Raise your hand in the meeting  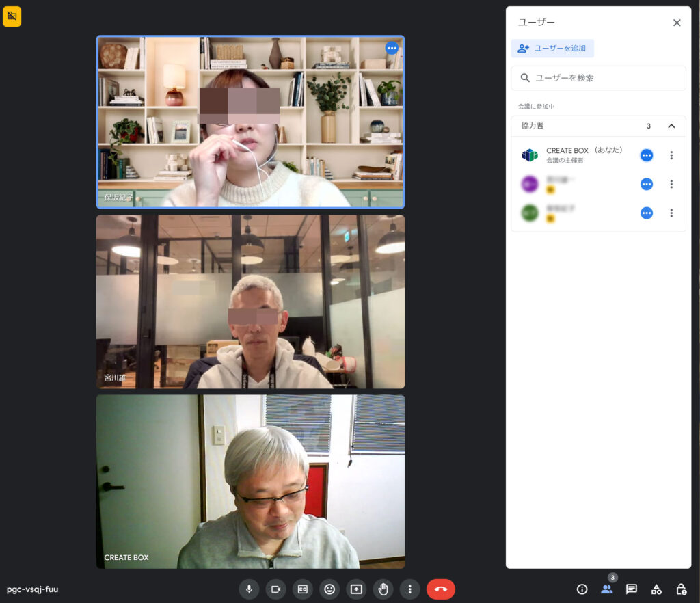click(x=383, y=589)
